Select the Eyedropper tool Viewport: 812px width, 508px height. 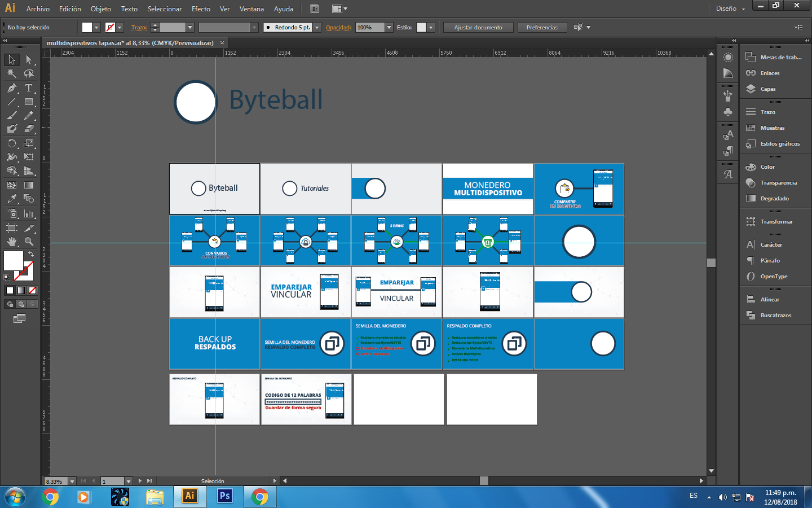(12, 199)
